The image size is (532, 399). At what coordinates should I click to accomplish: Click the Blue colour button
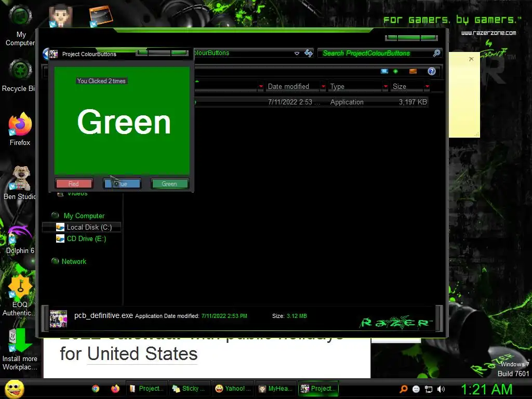[x=122, y=183]
